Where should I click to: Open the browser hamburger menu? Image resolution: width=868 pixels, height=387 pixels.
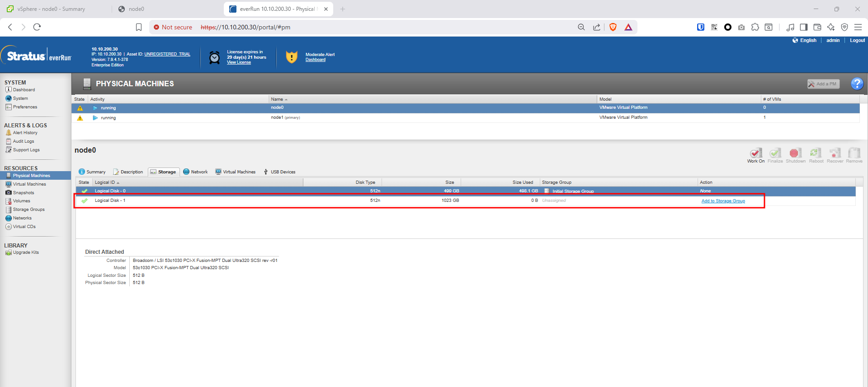point(858,27)
